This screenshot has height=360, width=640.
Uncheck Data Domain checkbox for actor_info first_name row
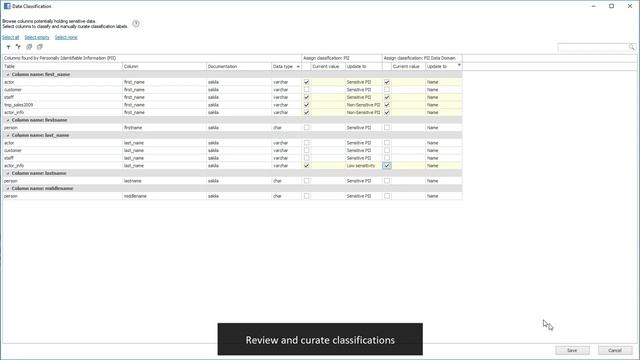click(x=387, y=112)
